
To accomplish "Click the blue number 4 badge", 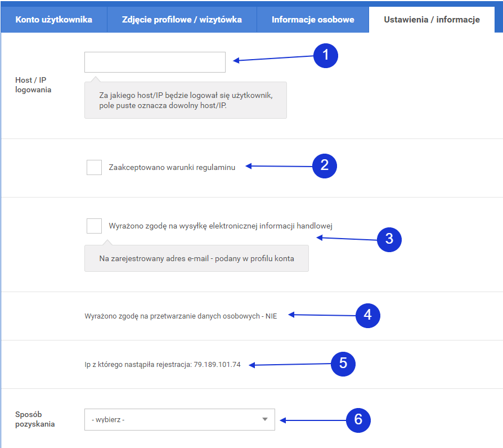I will click(x=368, y=315).
